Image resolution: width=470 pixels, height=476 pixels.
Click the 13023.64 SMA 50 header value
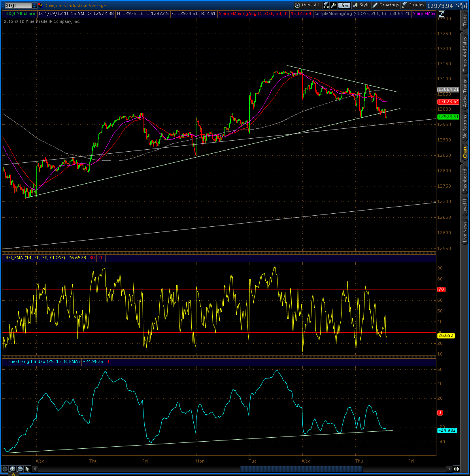tap(301, 13)
